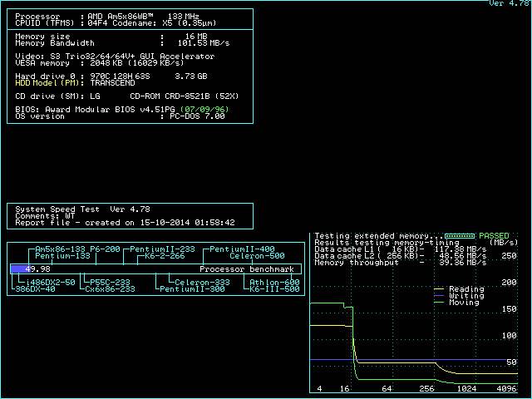Select the green Moving legend entry

click(465, 303)
